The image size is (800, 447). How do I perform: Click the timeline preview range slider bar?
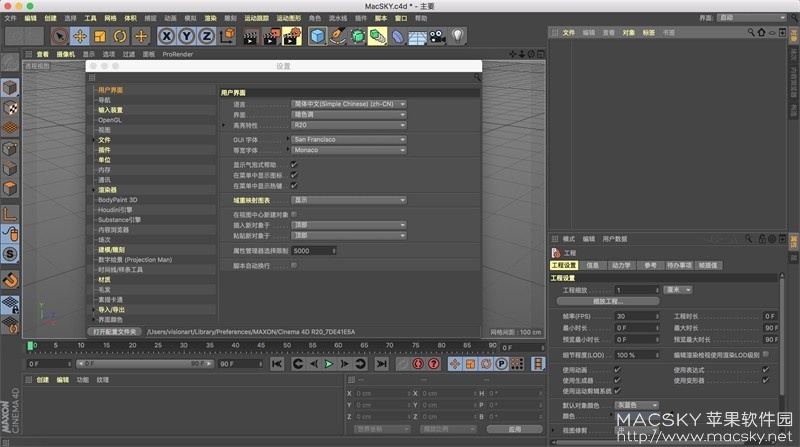coord(144,364)
